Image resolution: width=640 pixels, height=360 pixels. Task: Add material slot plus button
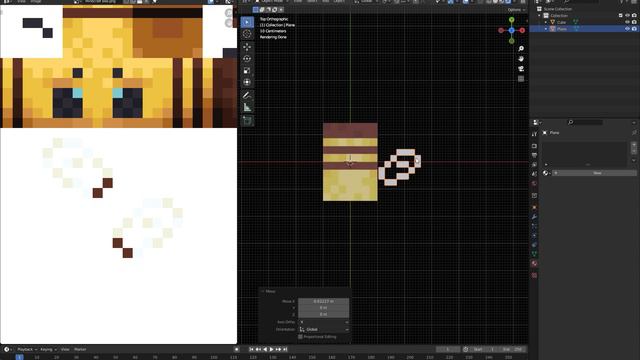pos(634,145)
